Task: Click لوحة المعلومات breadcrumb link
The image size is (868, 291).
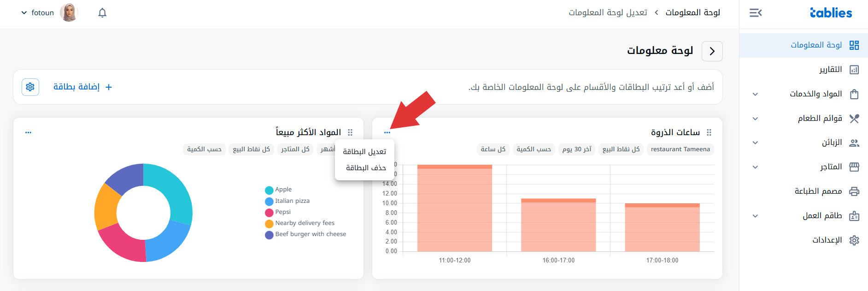Action: [693, 12]
